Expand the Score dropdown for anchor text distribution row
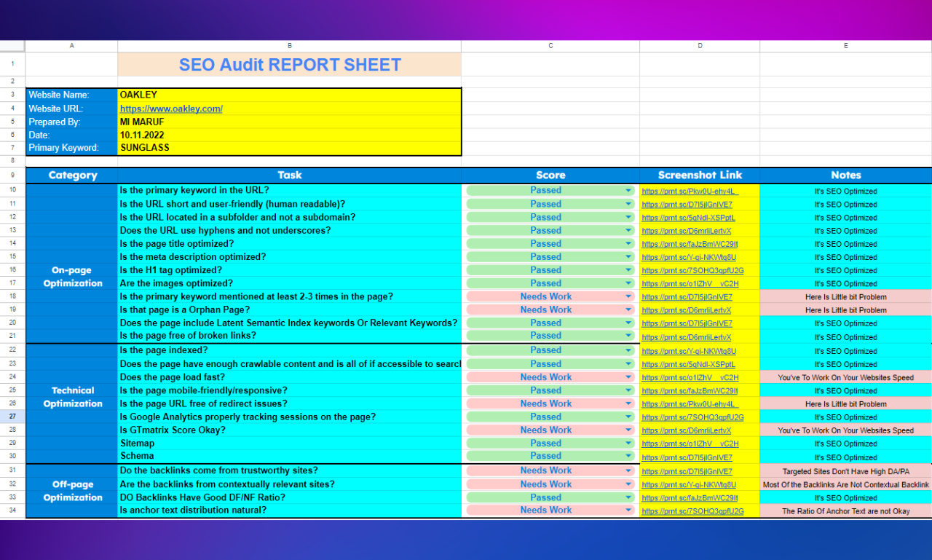Image resolution: width=932 pixels, height=560 pixels. (629, 510)
